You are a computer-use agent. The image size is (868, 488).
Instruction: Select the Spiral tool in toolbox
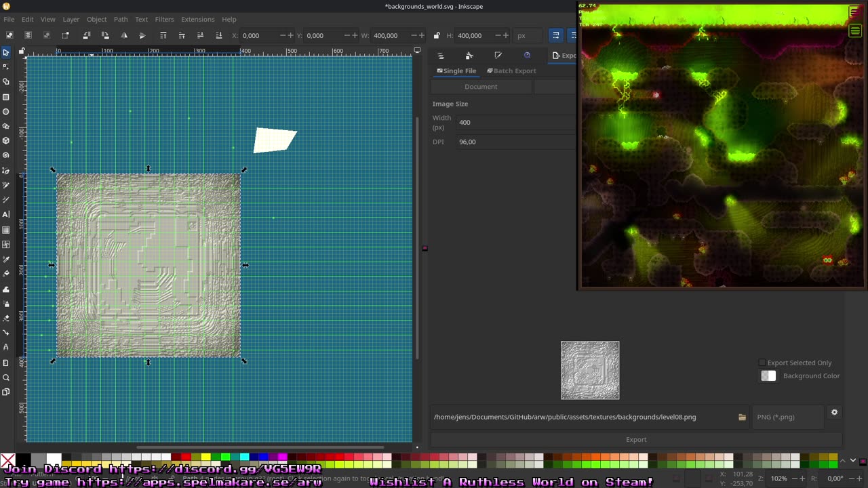click(6, 155)
